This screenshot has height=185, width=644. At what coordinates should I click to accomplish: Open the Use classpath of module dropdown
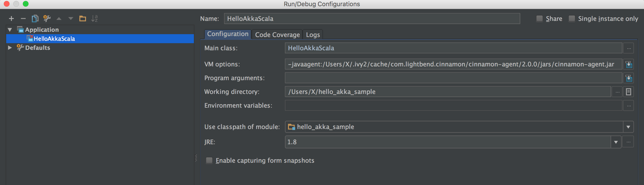point(628,127)
